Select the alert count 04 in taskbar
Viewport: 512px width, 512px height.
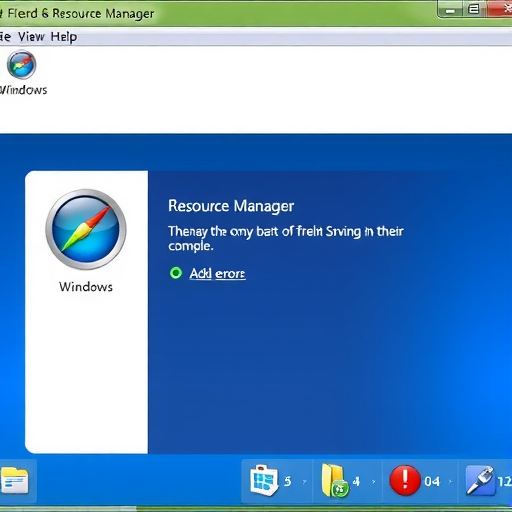tap(432, 481)
